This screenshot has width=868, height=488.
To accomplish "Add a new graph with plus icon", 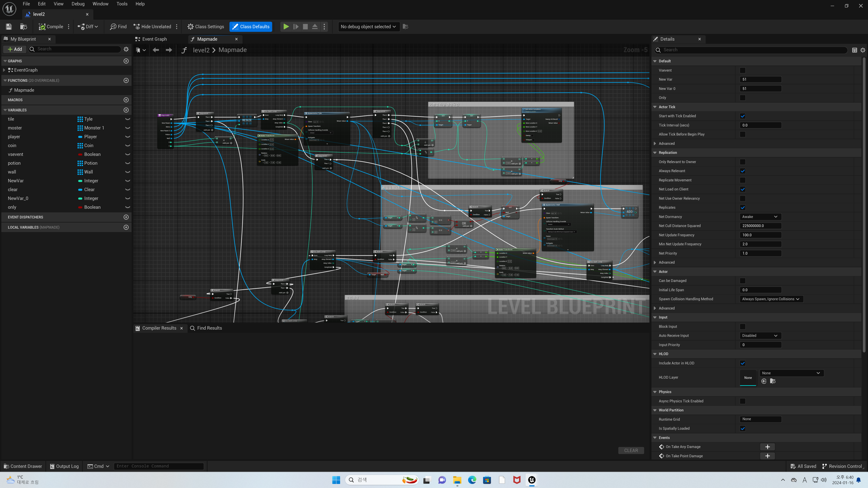I will pyautogui.click(x=126, y=61).
